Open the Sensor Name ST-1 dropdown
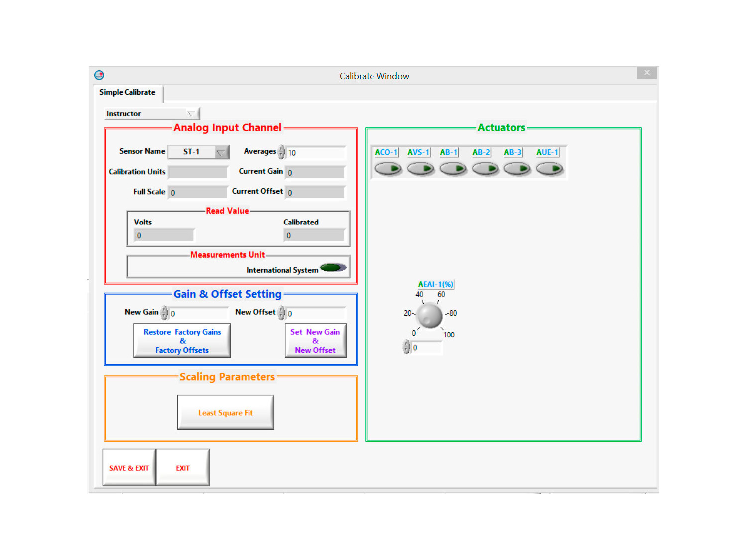 (x=198, y=152)
